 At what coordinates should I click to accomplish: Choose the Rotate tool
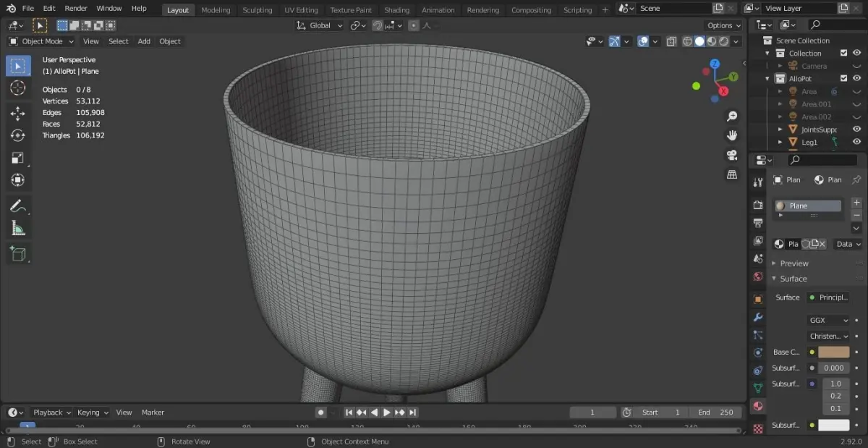click(x=19, y=136)
